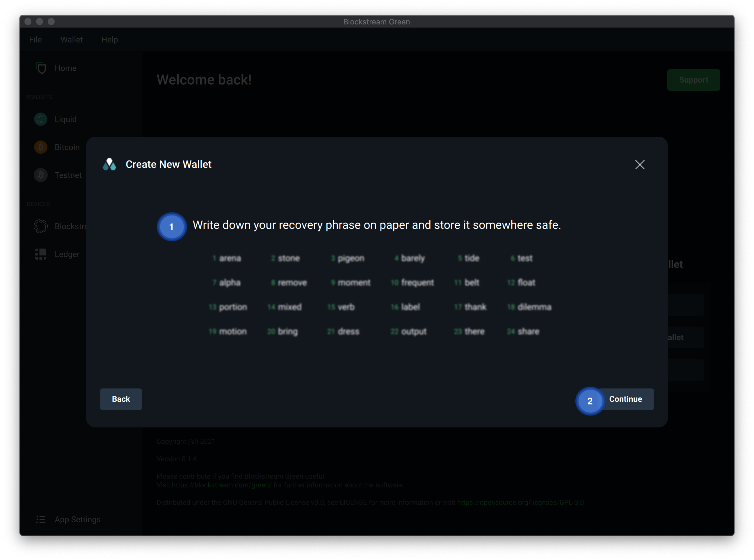Open the File menu
This screenshot has width=754, height=560.
[x=35, y=40]
